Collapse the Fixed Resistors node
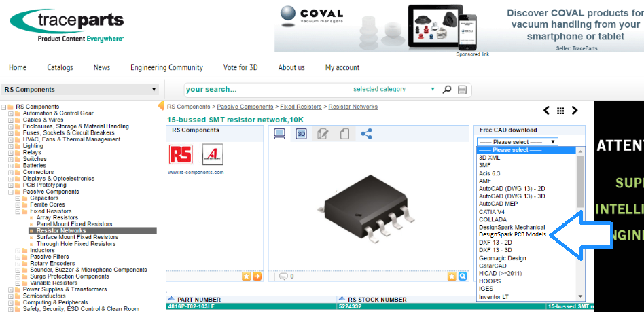 click(x=18, y=211)
